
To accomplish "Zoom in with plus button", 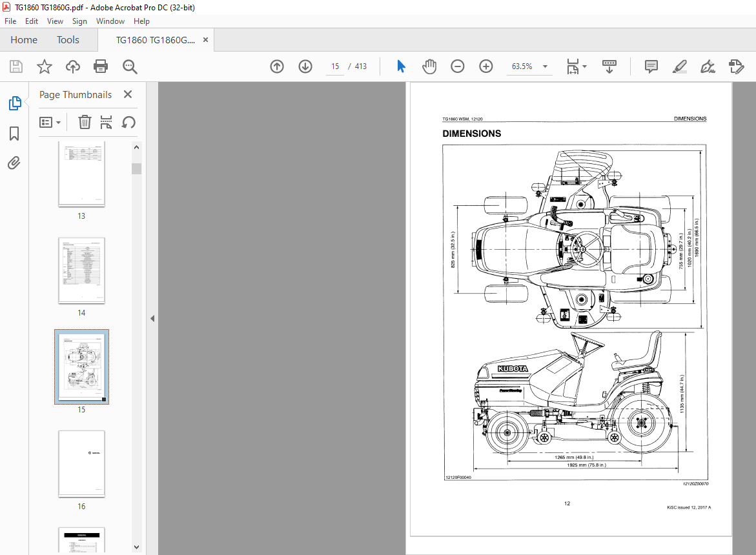I will click(486, 66).
